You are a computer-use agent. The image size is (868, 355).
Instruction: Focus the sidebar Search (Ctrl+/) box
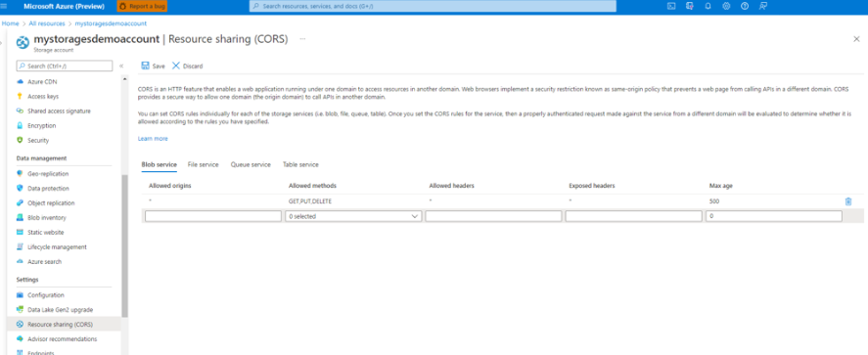[65, 66]
